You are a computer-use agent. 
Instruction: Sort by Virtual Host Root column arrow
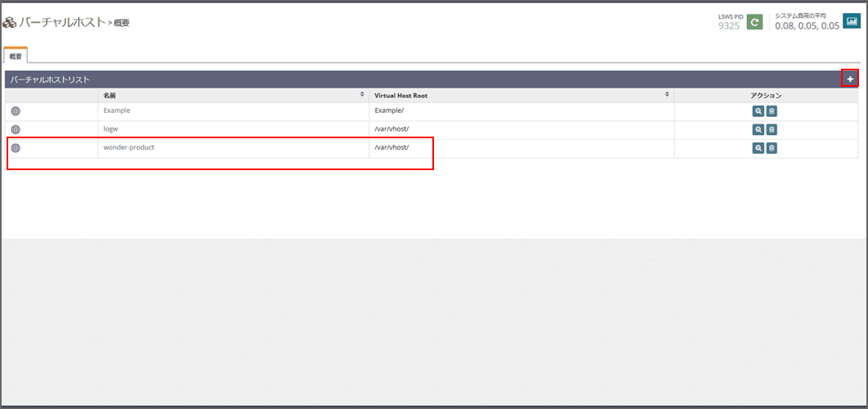pyautogui.click(x=667, y=95)
